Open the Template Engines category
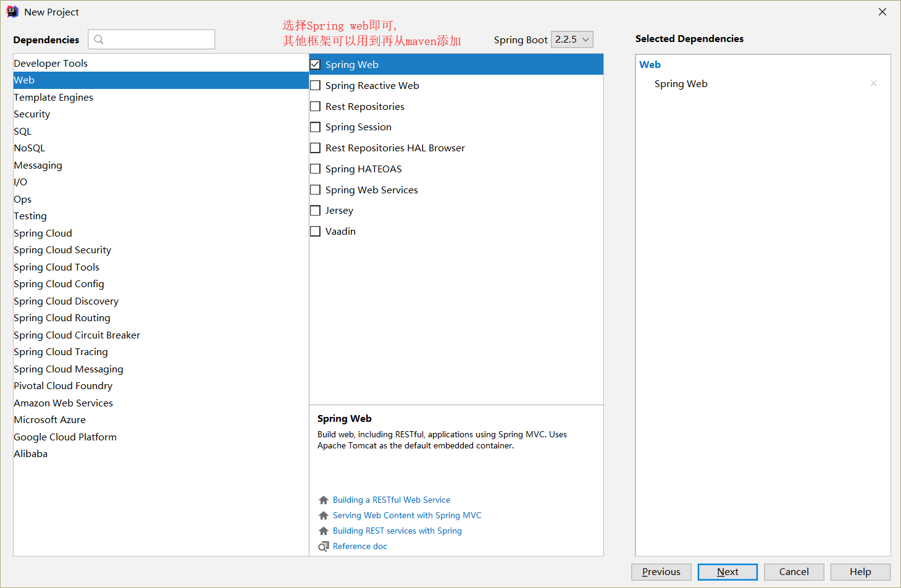 (161, 97)
